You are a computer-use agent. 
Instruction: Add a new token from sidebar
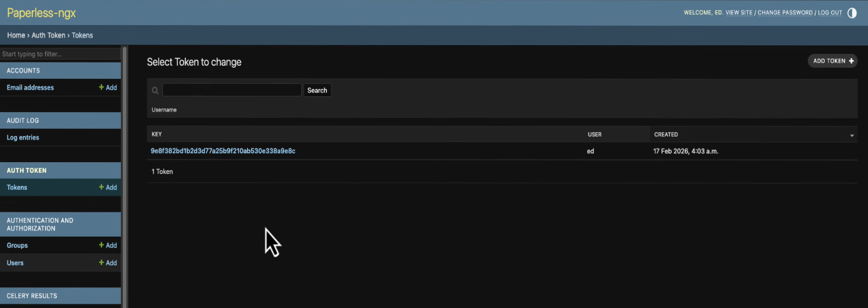click(x=108, y=187)
